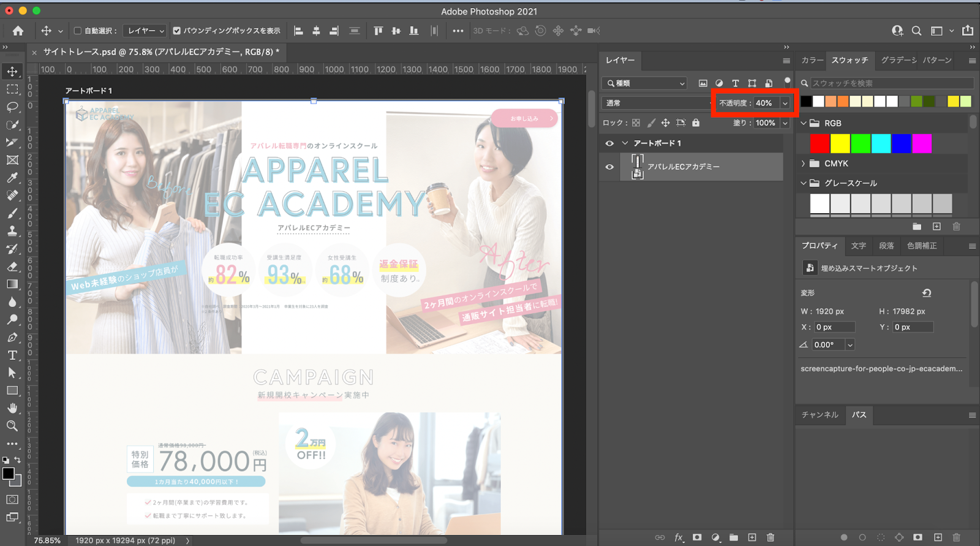
Task: Click the foreground color swatch
Action: coord(8,474)
